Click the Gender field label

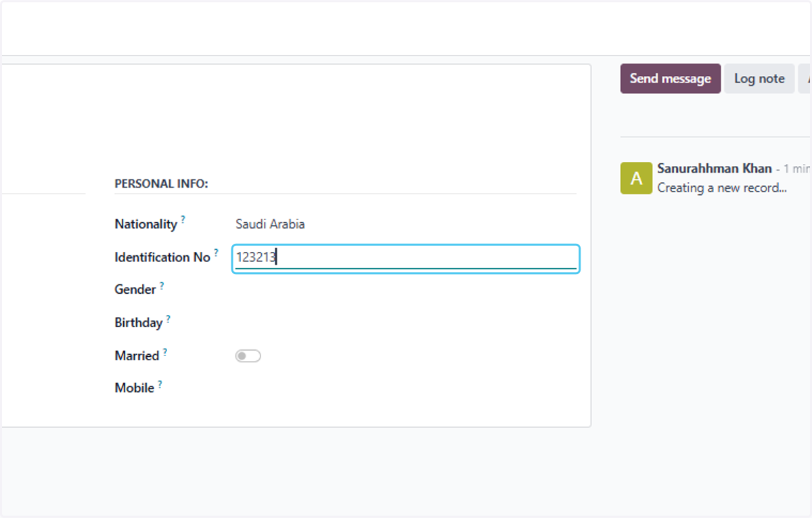coord(135,290)
